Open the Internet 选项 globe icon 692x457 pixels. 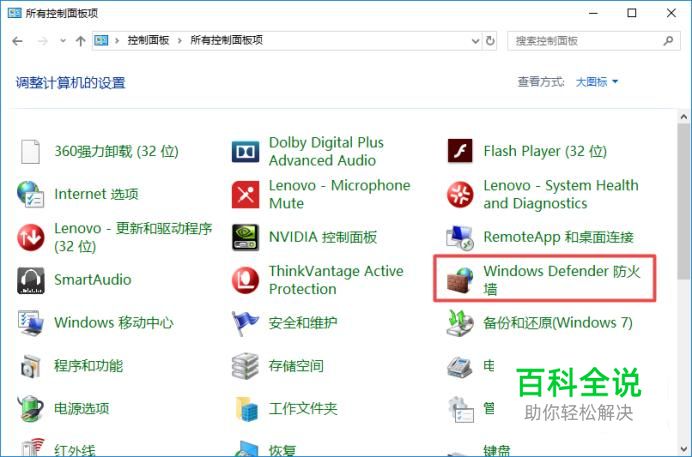[x=30, y=194]
